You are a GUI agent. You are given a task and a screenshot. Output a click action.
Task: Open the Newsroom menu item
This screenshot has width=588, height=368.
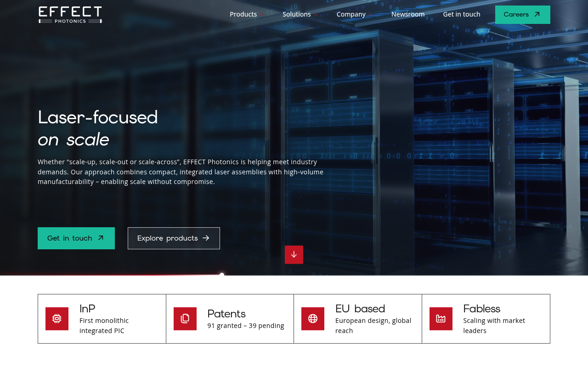(x=408, y=14)
